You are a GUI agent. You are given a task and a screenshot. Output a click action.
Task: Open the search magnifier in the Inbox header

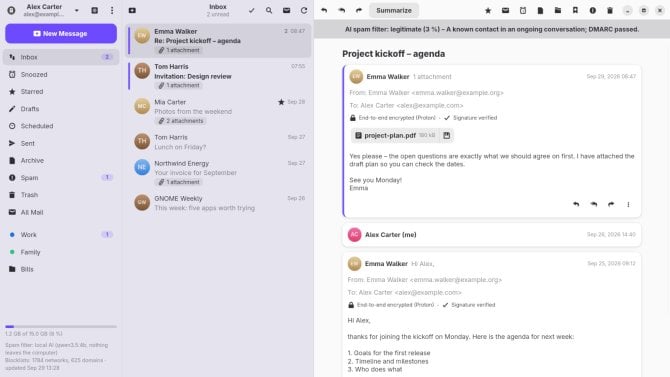269,10
